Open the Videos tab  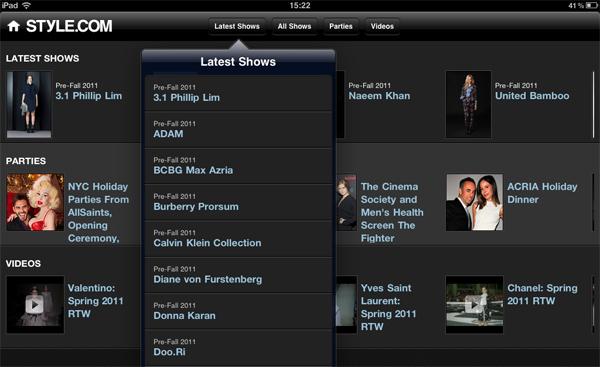point(382,26)
